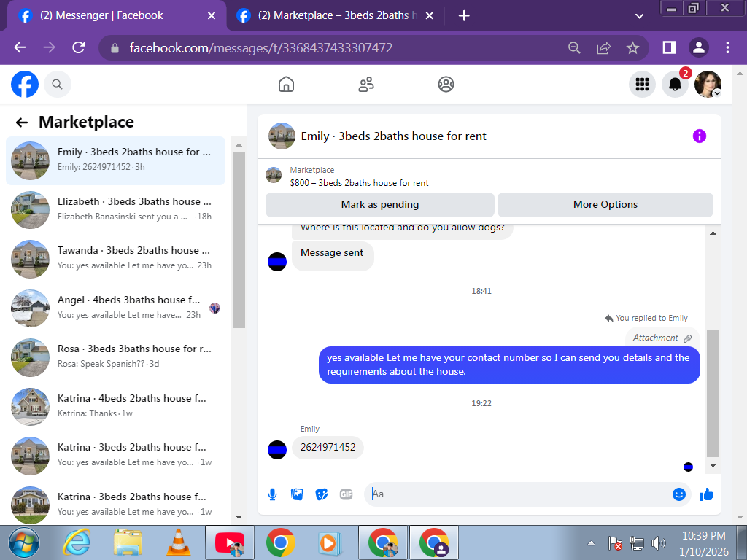Click the conversation list scrollbar thumb
747x560 pixels.
(x=239, y=240)
